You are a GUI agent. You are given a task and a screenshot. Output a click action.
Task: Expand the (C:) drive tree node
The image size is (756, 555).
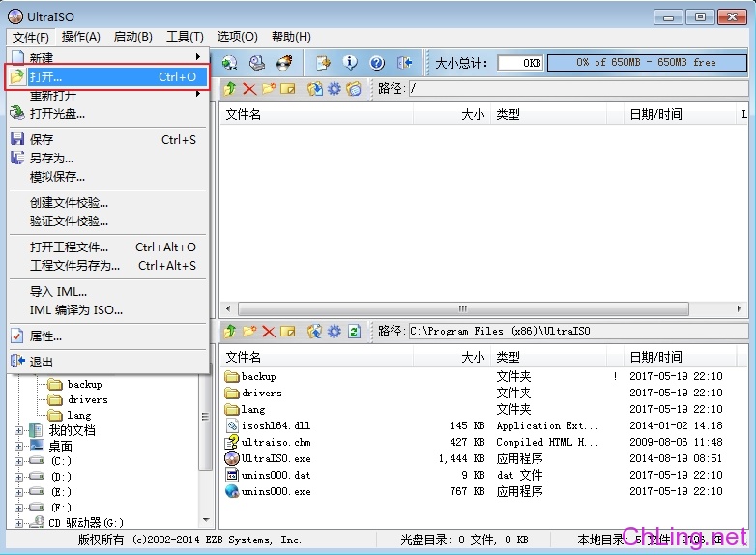pyautogui.click(x=18, y=461)
